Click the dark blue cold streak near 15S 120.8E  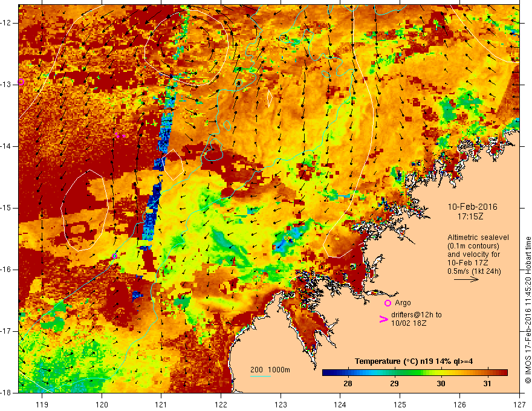[x=151, y=213]
